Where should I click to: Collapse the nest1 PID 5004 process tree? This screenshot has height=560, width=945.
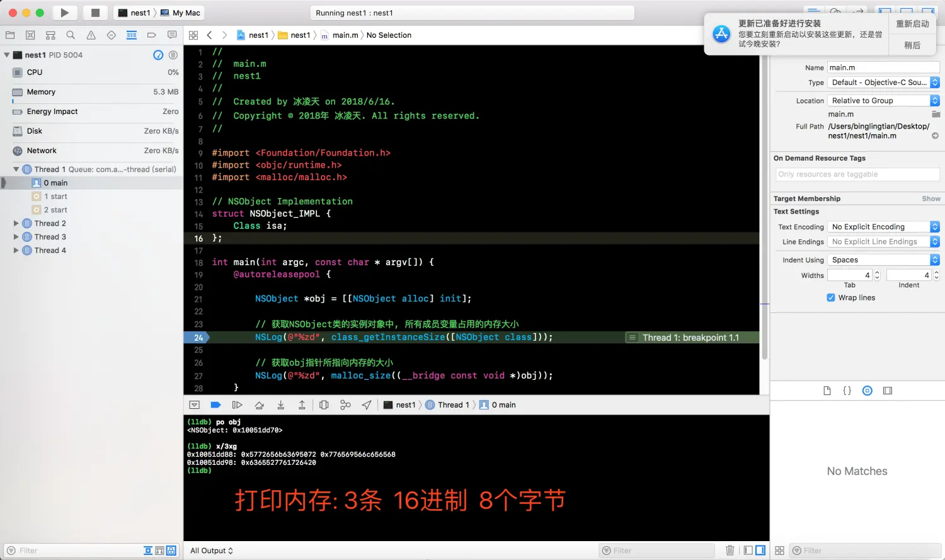(x=7, y=55)
